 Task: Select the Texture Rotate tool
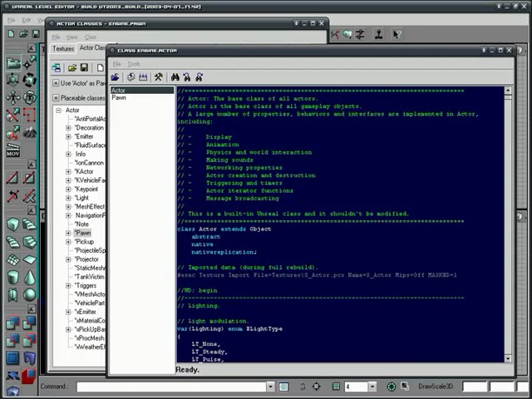(x=30, y=98)
